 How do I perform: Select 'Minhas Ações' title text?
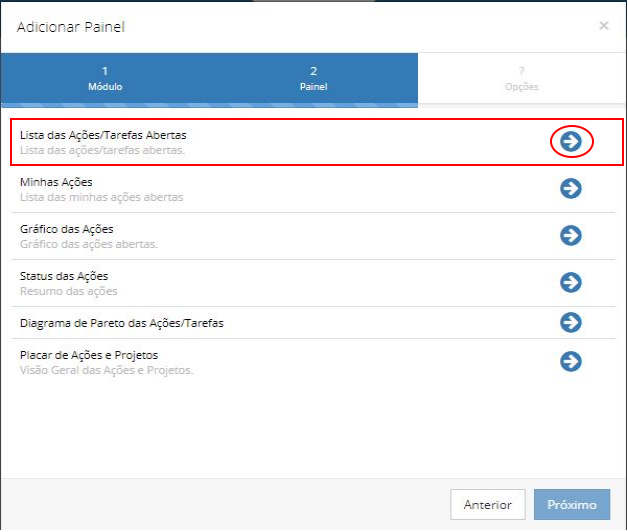pyautogui.click(x=56, y=182)
